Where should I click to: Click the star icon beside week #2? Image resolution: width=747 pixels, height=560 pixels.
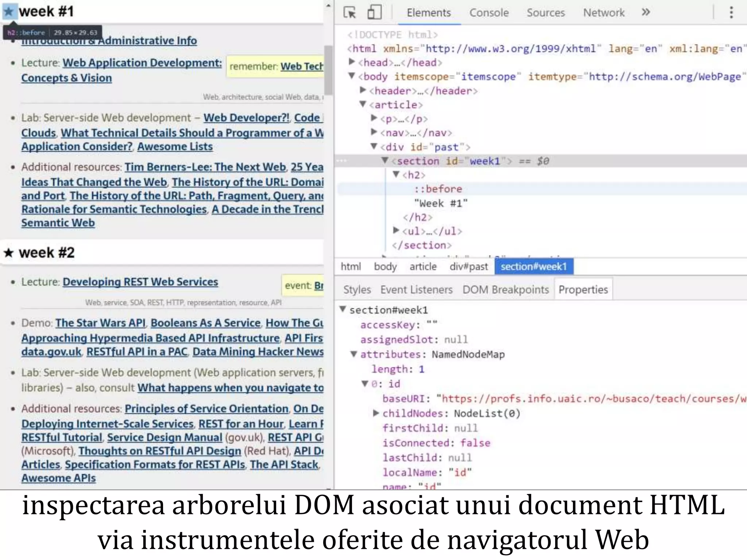click(x=9, y=253)
